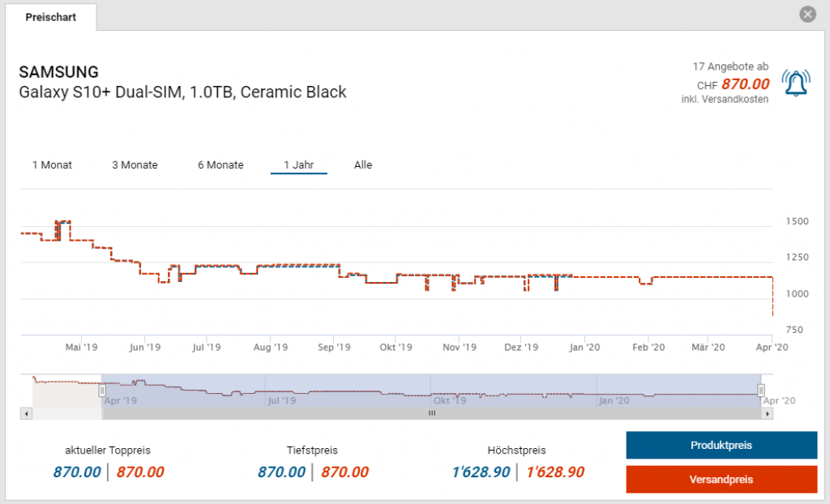830x504 pixels.
Task: Close the Preischart popup with the X
Action: pyautogui.click(x=806, y=15)
